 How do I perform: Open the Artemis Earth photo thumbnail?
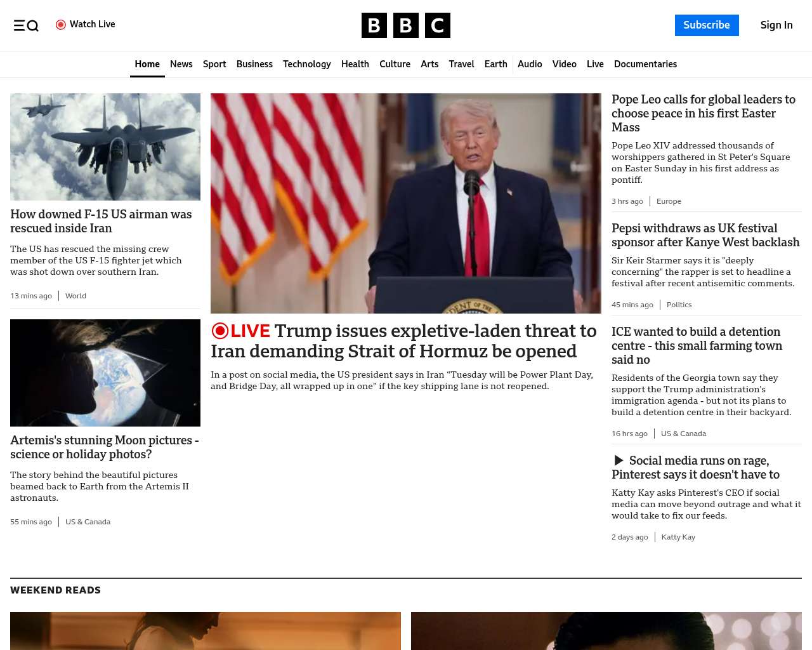click(105, 373)
